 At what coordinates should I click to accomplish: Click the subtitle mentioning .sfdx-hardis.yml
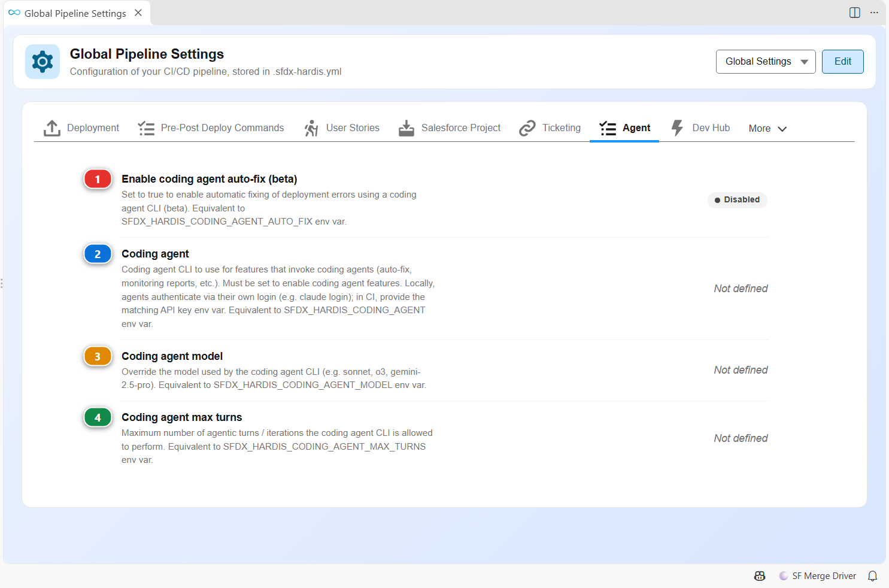click(206, 72)
